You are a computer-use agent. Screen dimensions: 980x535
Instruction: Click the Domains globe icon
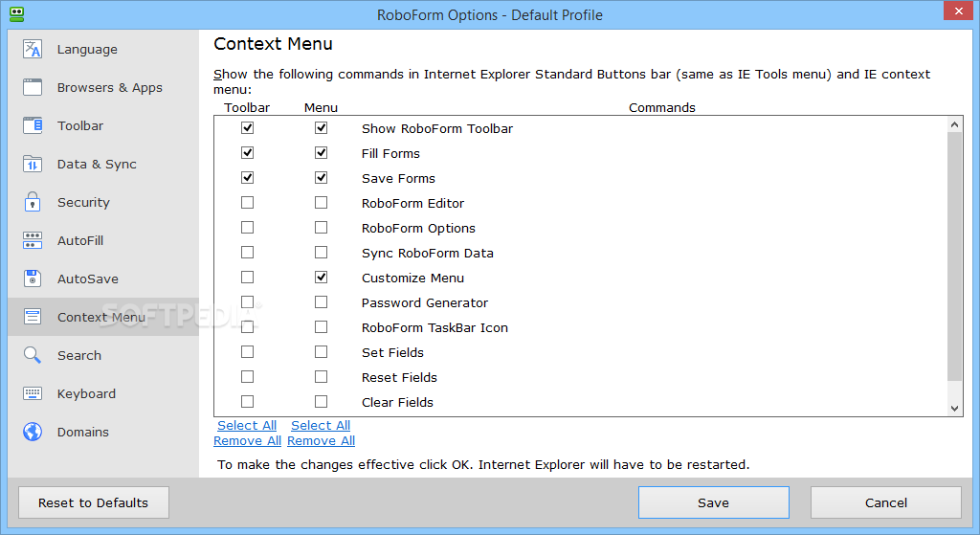(33, 432)
